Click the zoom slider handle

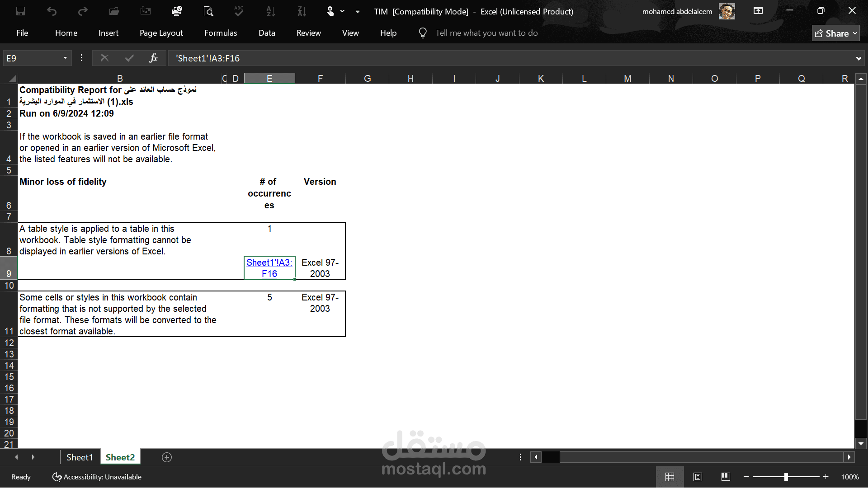click(786, 477)
